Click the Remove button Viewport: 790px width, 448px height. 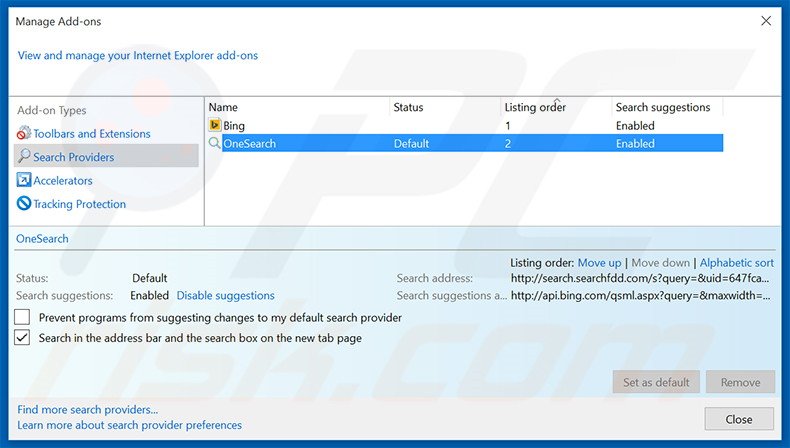coord(740,382)
